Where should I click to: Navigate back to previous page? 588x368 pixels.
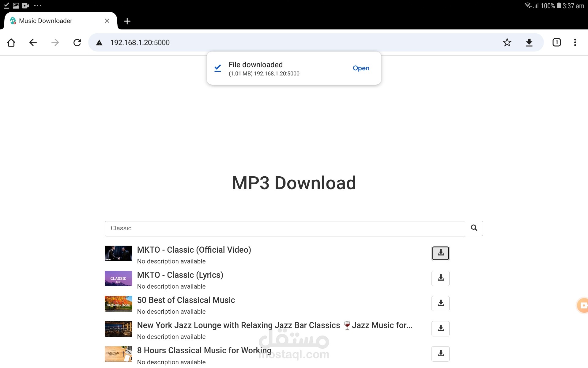click(33, 42)
